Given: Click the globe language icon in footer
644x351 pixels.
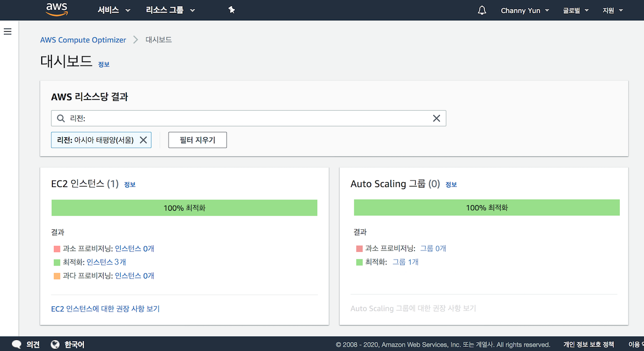Looking at the screenshot, I should click(x=55, y=345).
